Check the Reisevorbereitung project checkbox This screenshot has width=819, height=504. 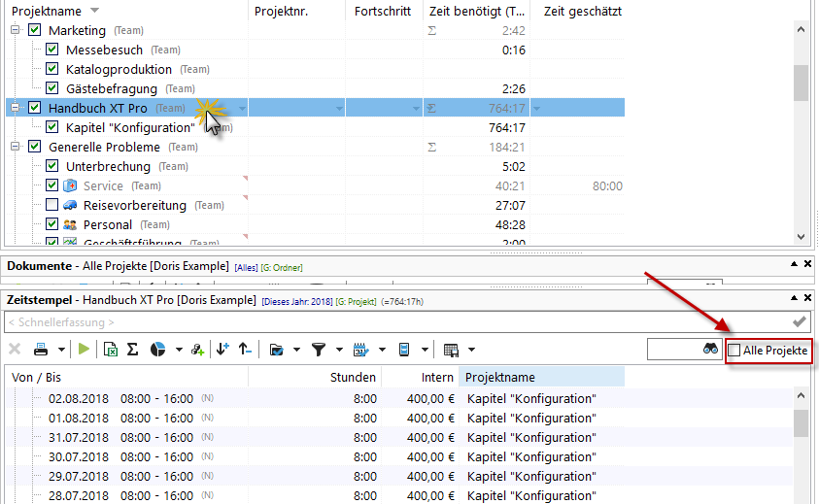[x=52, y=205]
